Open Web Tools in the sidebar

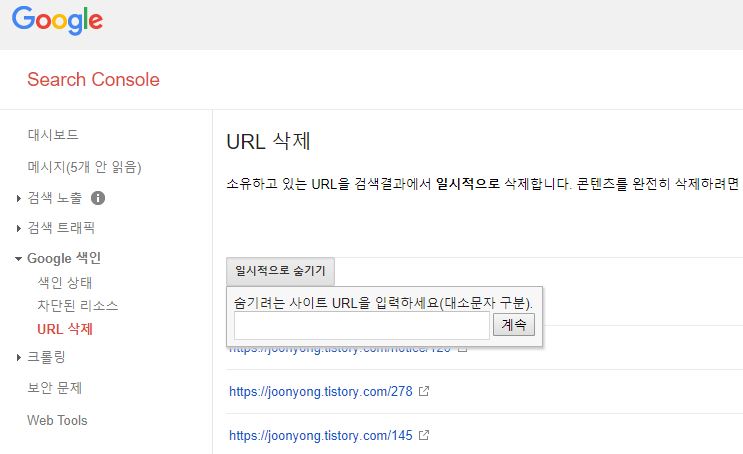point(57,420)
